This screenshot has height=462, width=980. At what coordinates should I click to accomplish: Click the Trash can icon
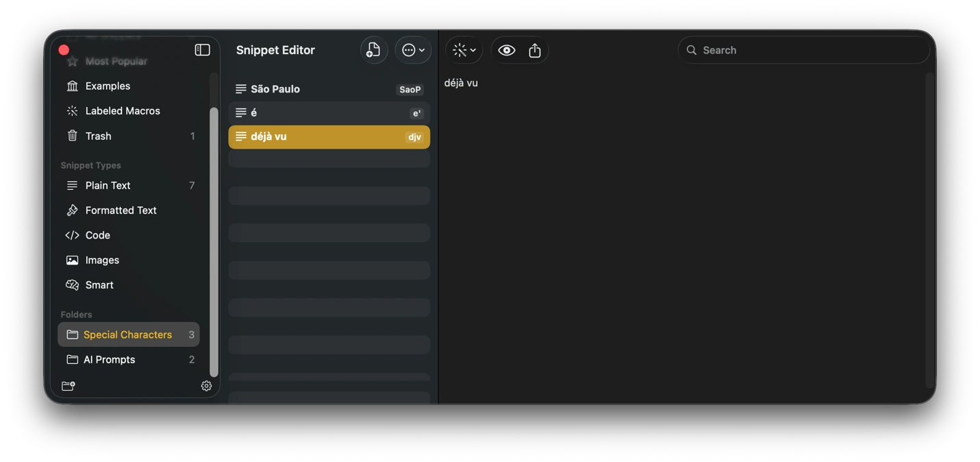pyautogui.click(x=72, y=136)
